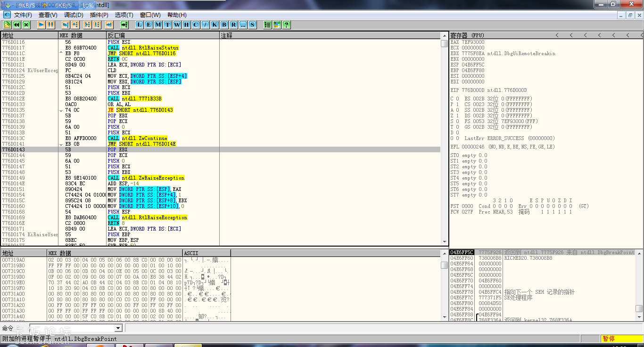
Task: Show Patches window with slash button
Action: point(206,25)
